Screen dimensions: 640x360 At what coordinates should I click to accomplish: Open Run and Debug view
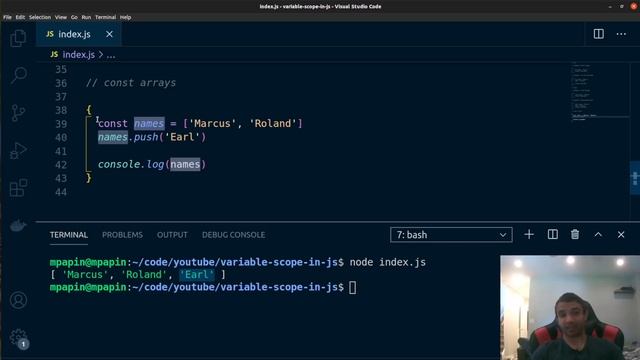point(18,150)
